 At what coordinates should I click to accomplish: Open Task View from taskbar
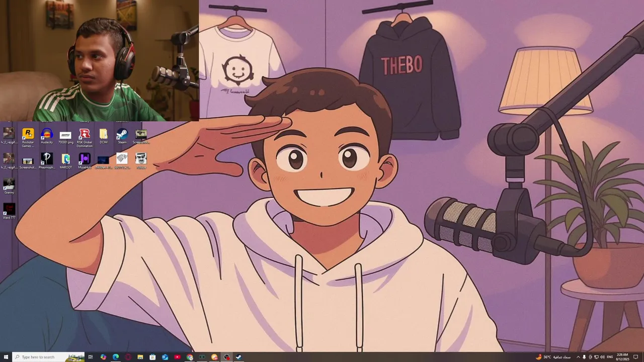[x=91, y=357]
